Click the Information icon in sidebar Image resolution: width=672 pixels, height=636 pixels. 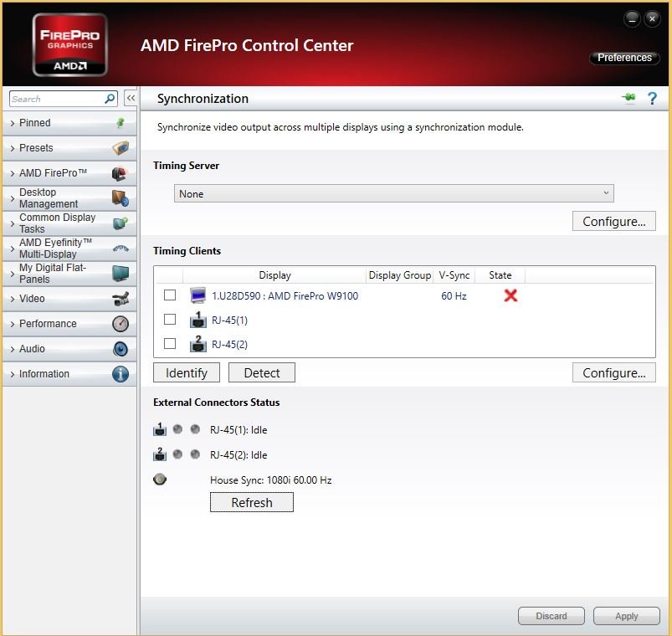[x=121, y=374]
